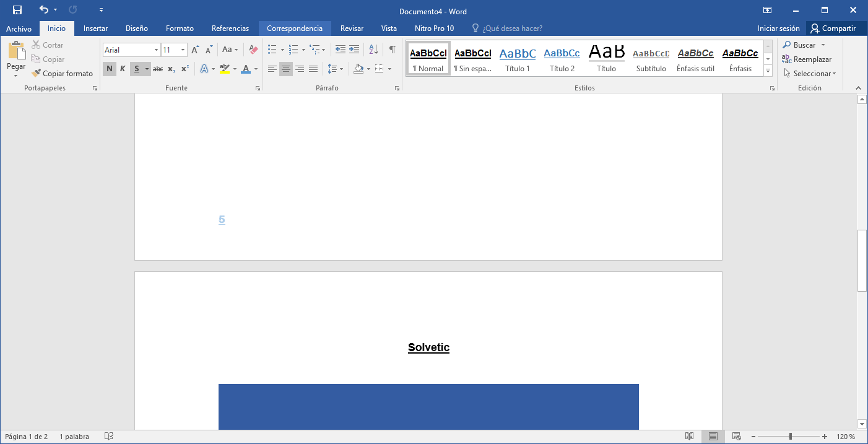The height and width of the screenshot is (444, 868).
Task: Go to the Revisar tab
Action: (352, 28)
